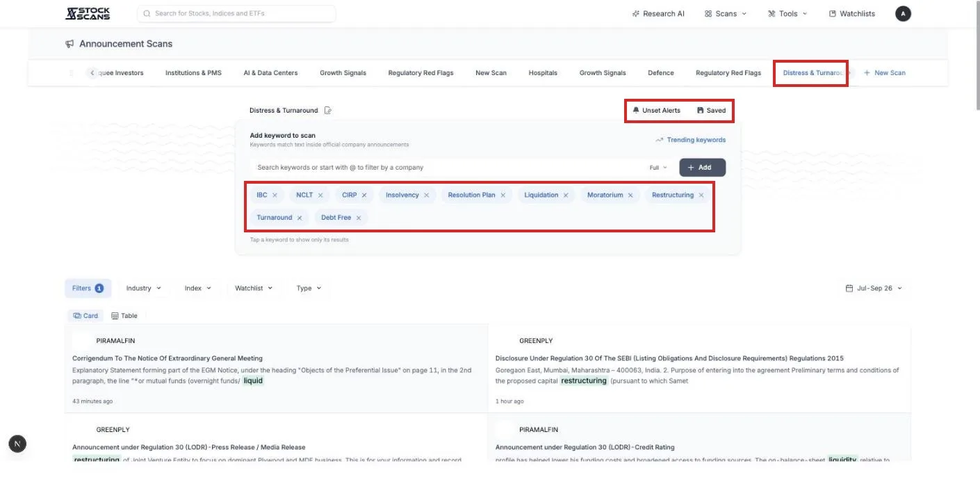Open PIRAMALFIN Corrigendum EGM notice card
Viewport: 980px width, 487px height.
[277, 369]
